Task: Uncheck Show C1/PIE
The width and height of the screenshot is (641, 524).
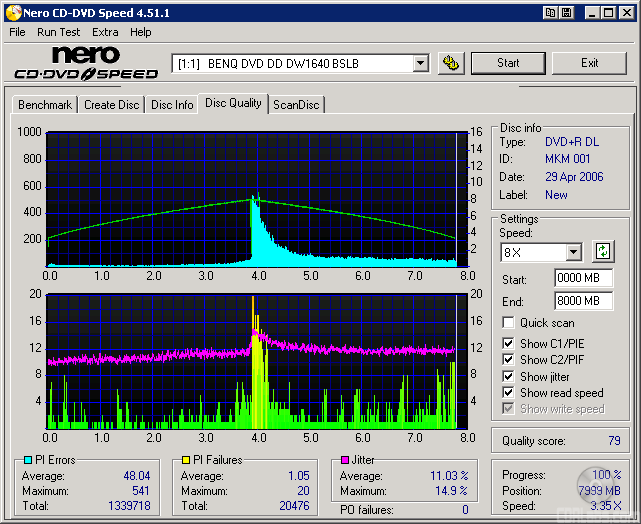Action: (x=509, y=344)
